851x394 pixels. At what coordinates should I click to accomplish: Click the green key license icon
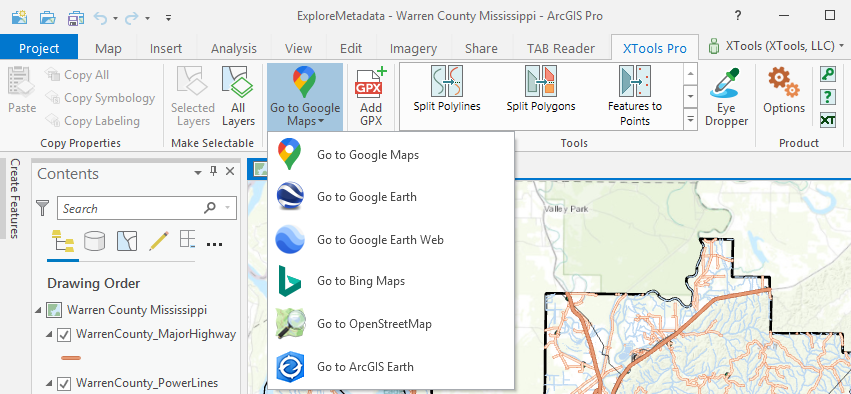828,75
